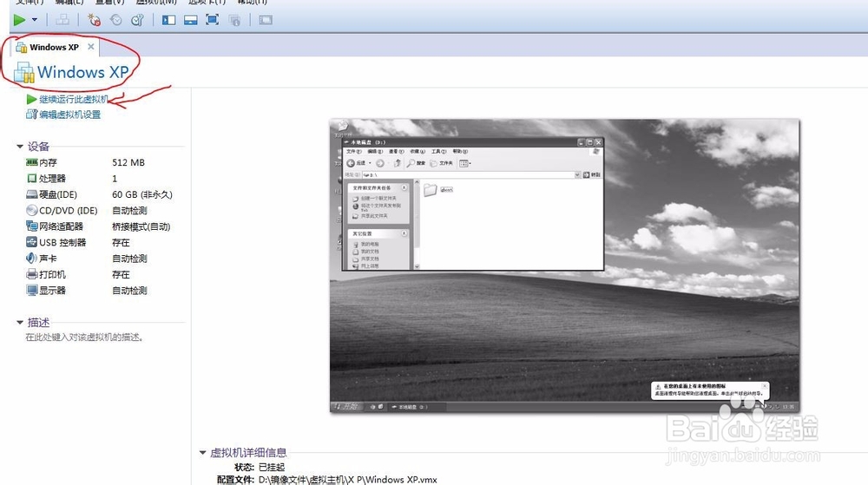Click the description field 在此处键入对该虚拟机的描述
Viewport: 868px width, 485px height.
(x=85, y=337)
